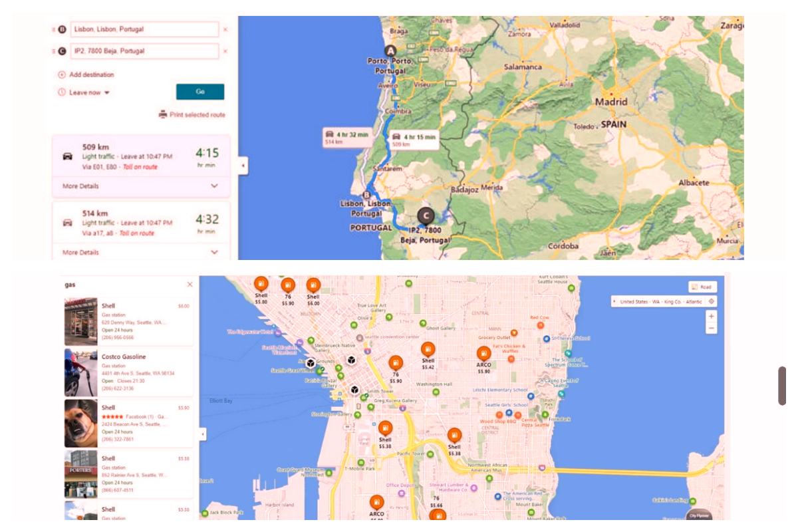Screen dimensions: 798x532
Task: Collapse the gas results panel arrow
Action: pyautogui.click(x=203, y=434)
